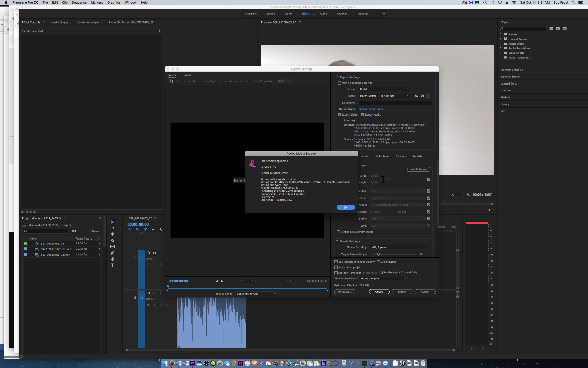Viewport: 588px width, 368px height.
Task: Toggle sync lock on Video 1 track
Action: (148, 253)
